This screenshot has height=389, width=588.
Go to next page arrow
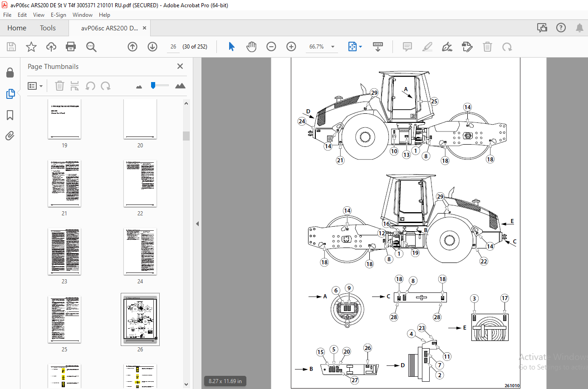click(x=152, y=47)
